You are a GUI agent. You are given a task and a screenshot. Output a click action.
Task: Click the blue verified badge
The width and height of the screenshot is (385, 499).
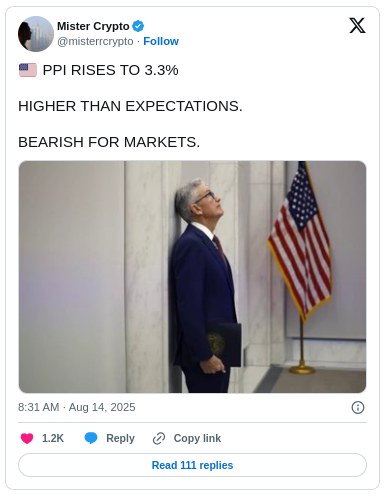click(138, 26)
